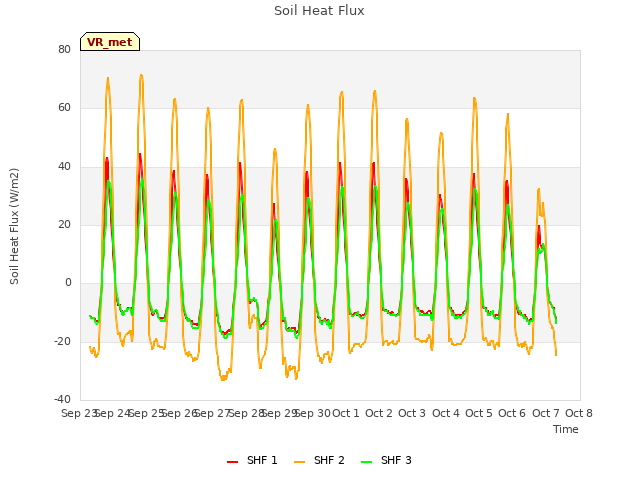Click the -20 y-axis tick label

click(63, 341)
